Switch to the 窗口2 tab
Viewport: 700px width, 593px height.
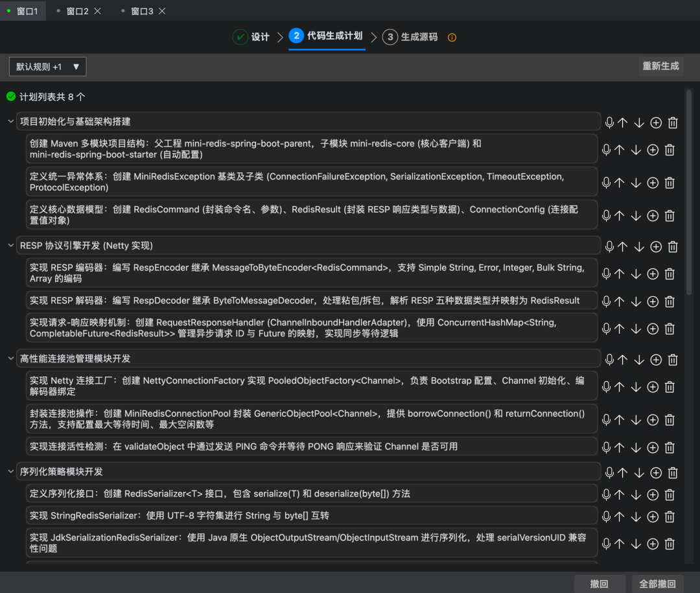(77, 11)
